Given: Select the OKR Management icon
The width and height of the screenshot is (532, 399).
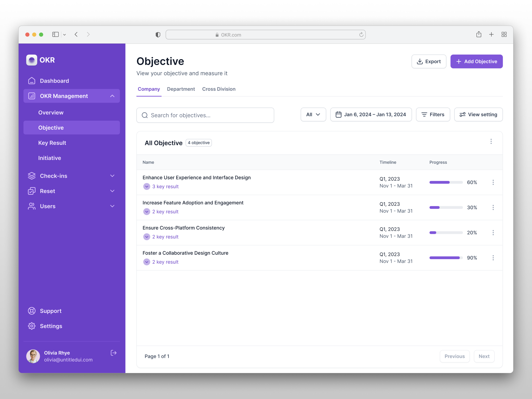Looking at the screenshot, I should coord(32,96).
